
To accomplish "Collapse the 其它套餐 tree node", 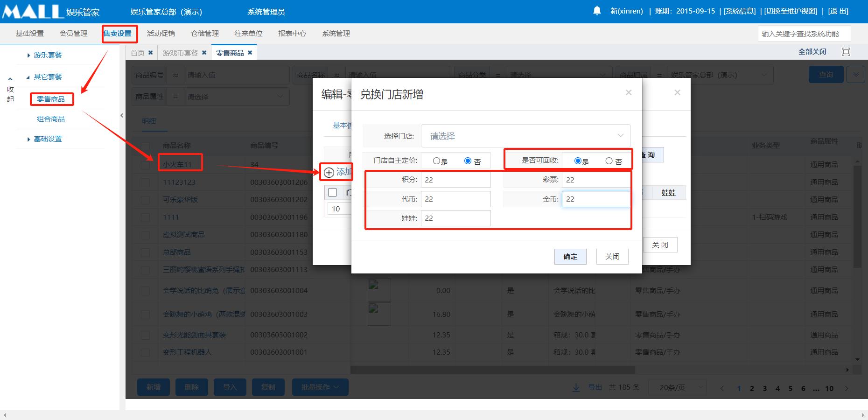I will click(x=28, y=77).
